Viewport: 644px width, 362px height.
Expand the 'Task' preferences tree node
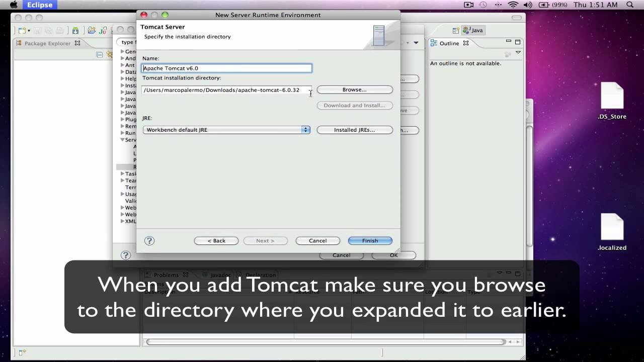click(122, 174)
